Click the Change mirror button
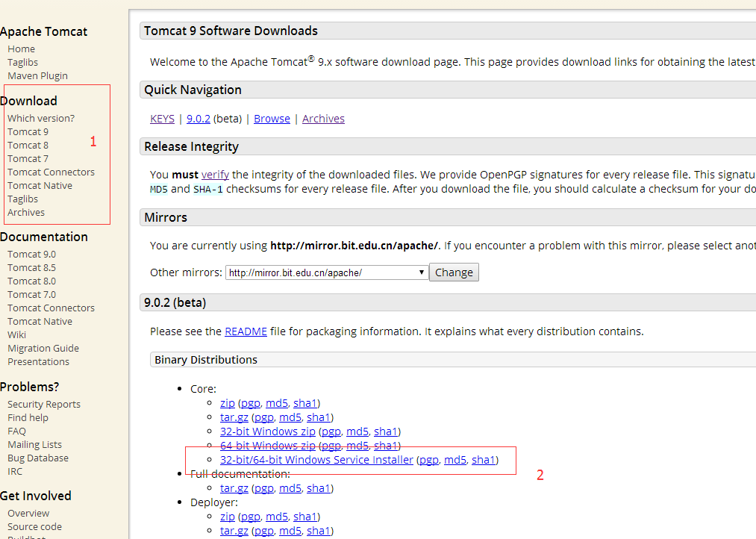This screenshot has height=539, width=756. (454, 272)
